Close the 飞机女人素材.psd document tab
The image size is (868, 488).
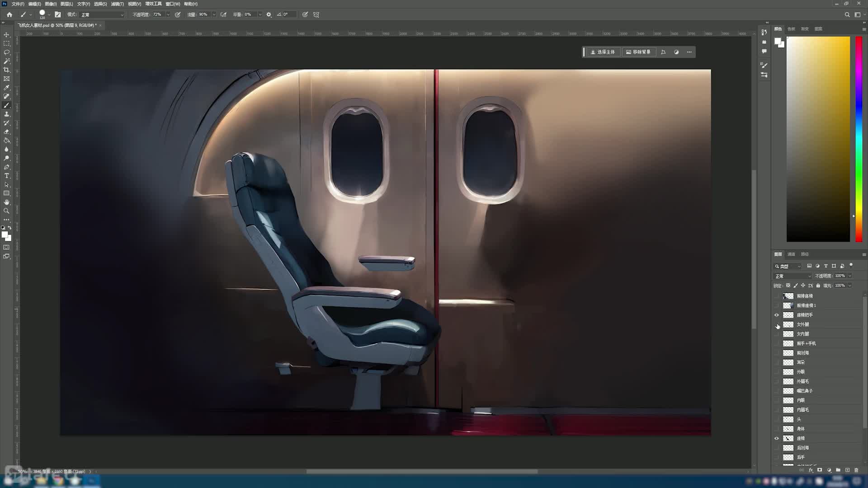[100, 25]
